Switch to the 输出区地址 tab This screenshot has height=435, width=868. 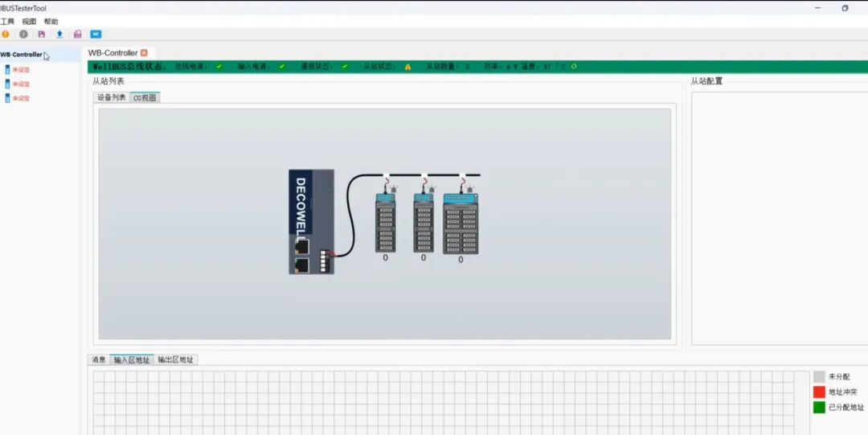175,359
